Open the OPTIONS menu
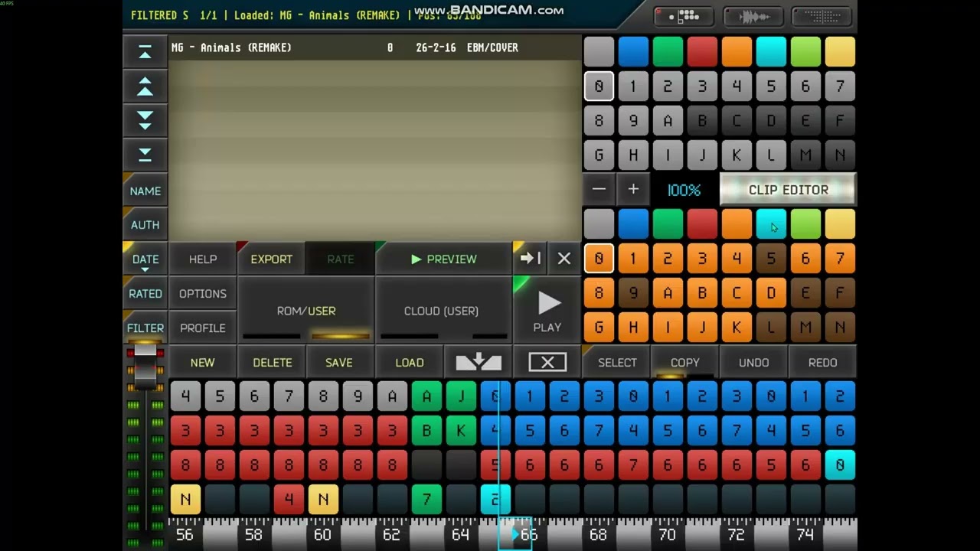Image resolution: width=980 pixels, height=551 pixels. tap(202, 293)
